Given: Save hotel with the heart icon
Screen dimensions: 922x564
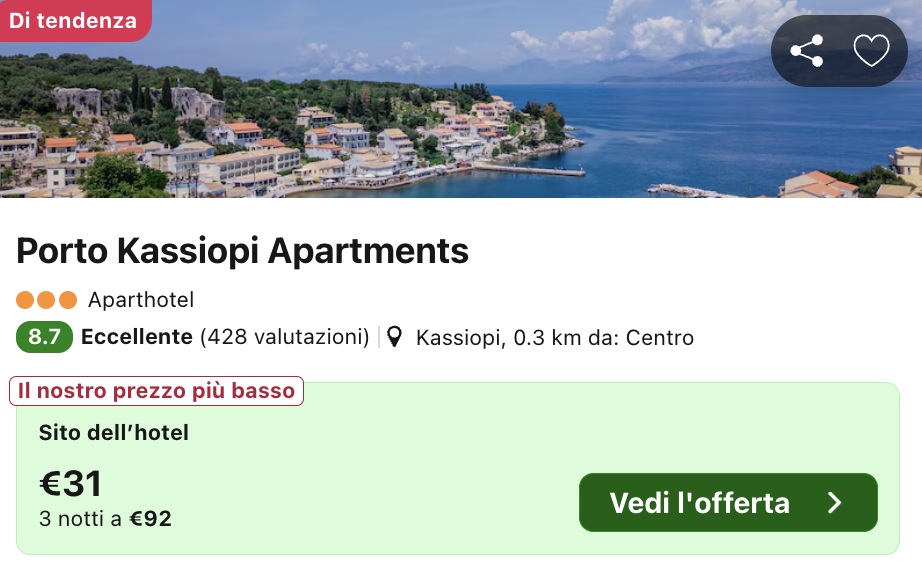Looking at the screenshot, I should (x=871, y=51).
